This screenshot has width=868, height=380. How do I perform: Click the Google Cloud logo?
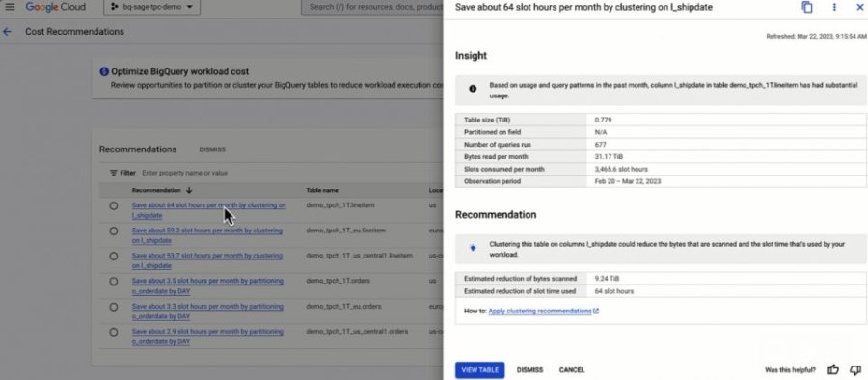(55, 7)
